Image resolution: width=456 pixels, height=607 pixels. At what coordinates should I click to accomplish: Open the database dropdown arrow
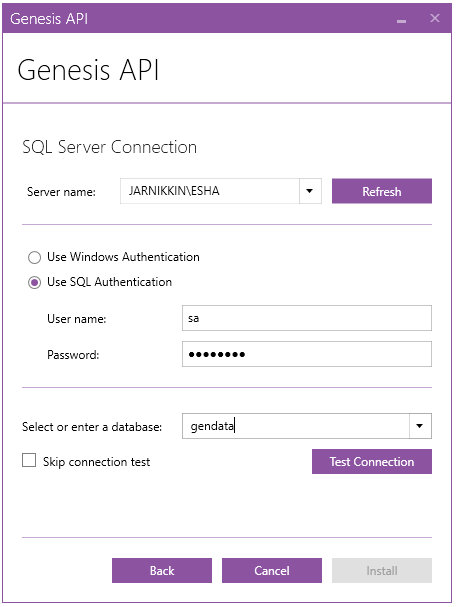[x=420, y=426]
